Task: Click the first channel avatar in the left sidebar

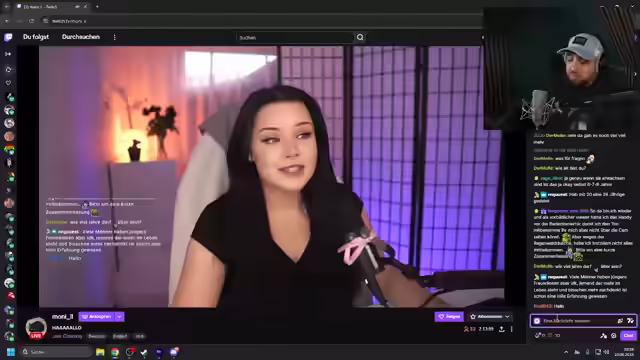Action: point(9,97)
